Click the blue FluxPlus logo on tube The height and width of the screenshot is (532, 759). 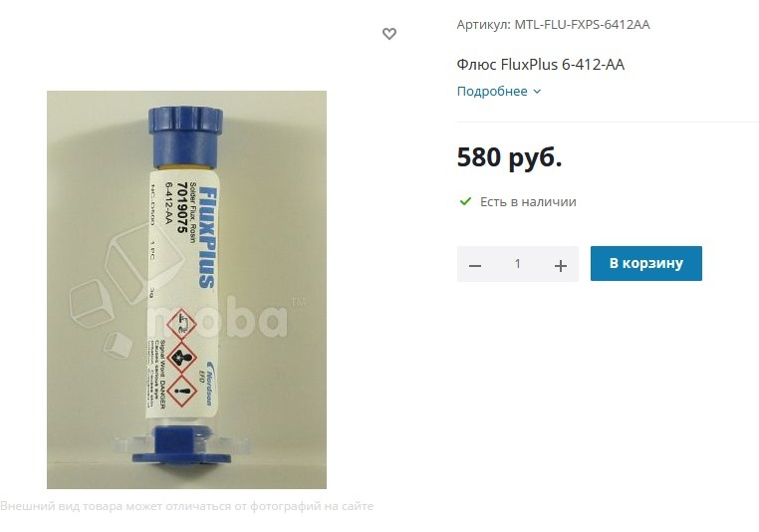click(208, 237)
